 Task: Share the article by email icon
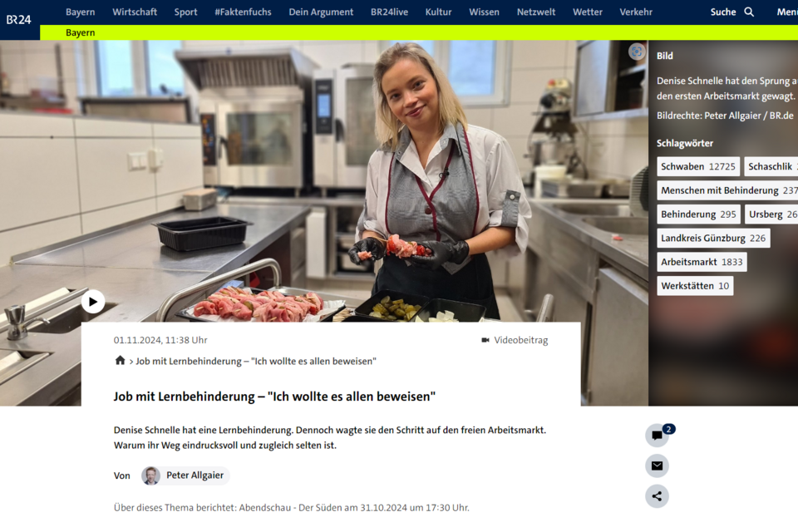[657, 465]
